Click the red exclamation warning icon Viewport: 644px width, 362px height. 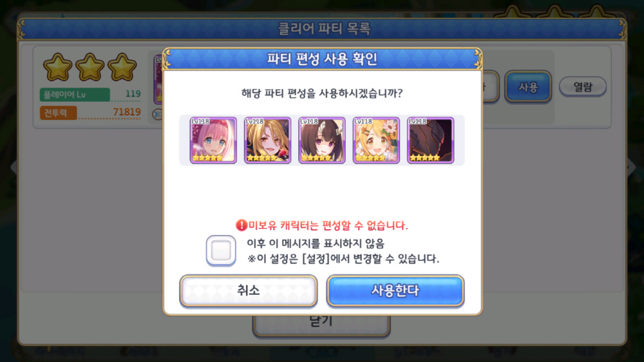[241, 225]
